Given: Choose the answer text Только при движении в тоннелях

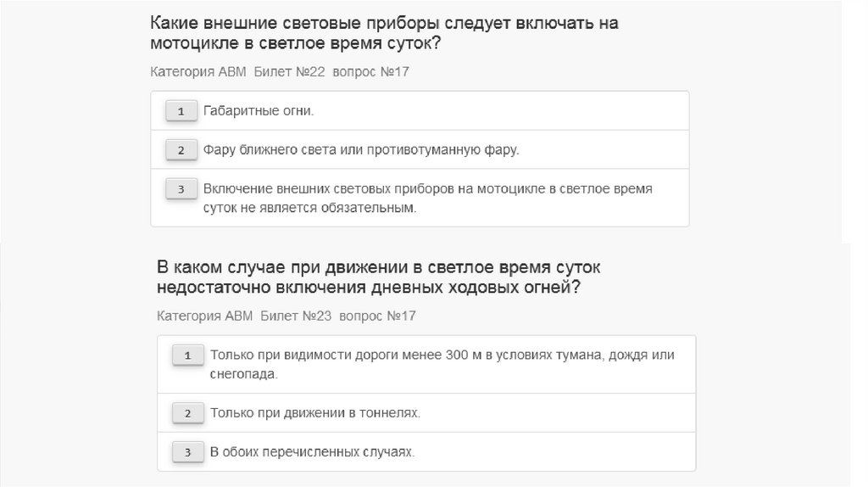Looking at the screenshot, I should click(314, 413).
